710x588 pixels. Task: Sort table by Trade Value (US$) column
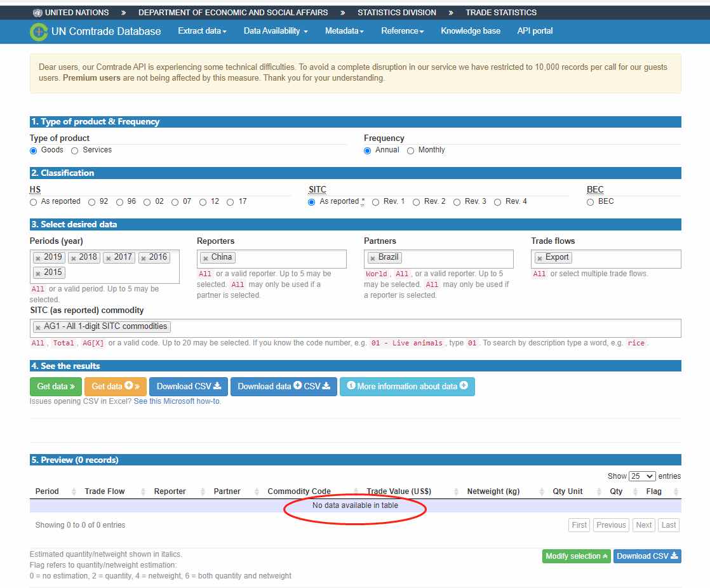411,491
